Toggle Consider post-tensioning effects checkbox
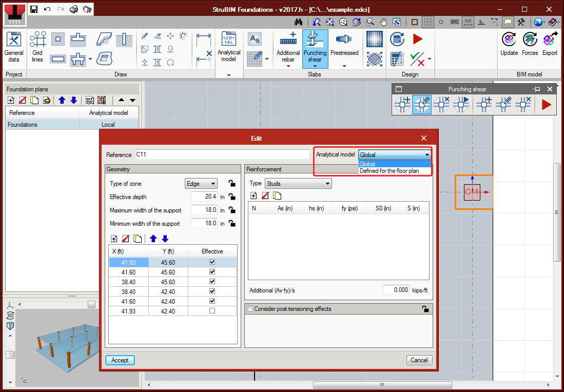 [x=250, y=309]
